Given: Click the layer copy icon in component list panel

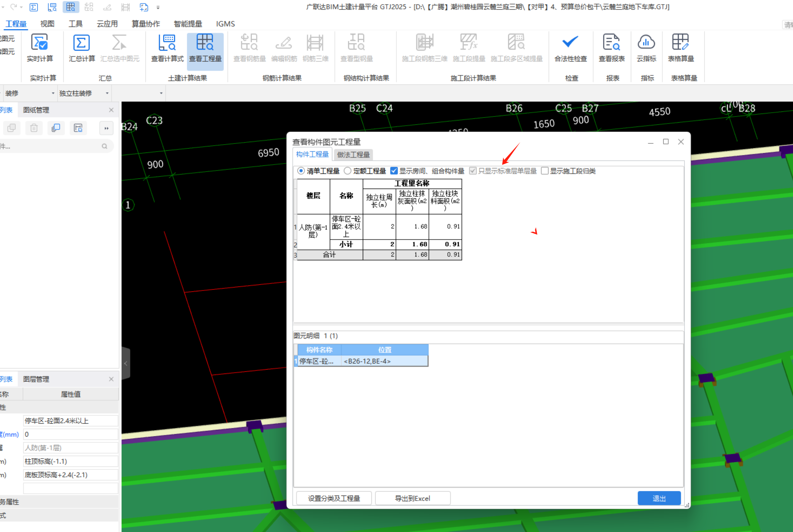Looking at the screenshot, I should [x=56, y=128].
